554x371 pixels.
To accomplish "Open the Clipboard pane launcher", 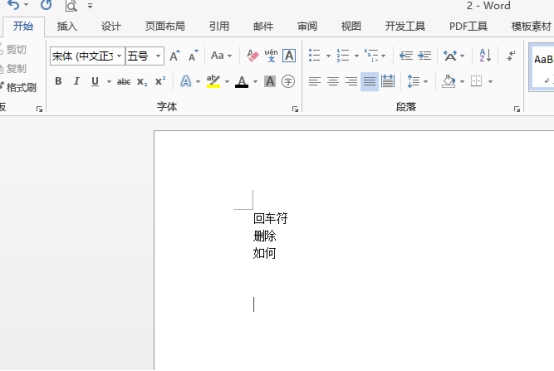I will pos(39,109).
